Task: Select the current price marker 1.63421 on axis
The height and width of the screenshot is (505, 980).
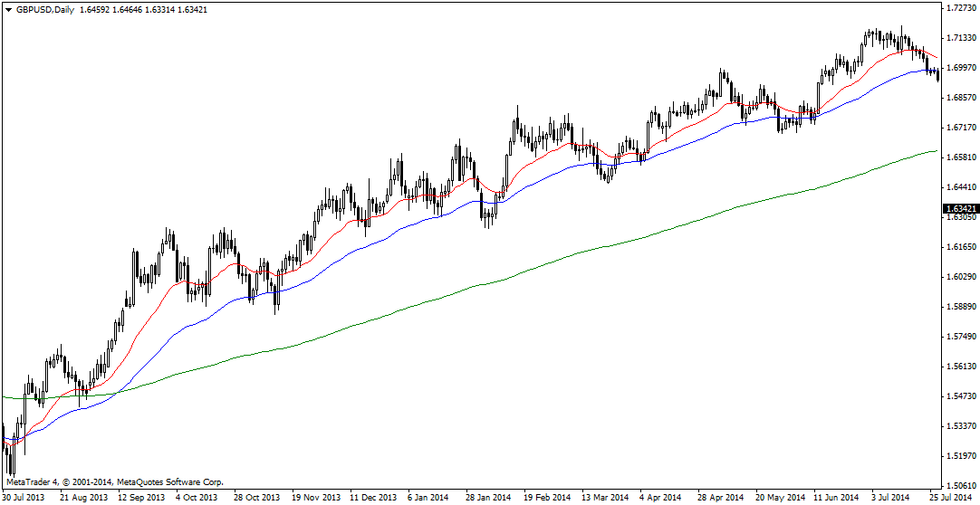Action: 961,208
